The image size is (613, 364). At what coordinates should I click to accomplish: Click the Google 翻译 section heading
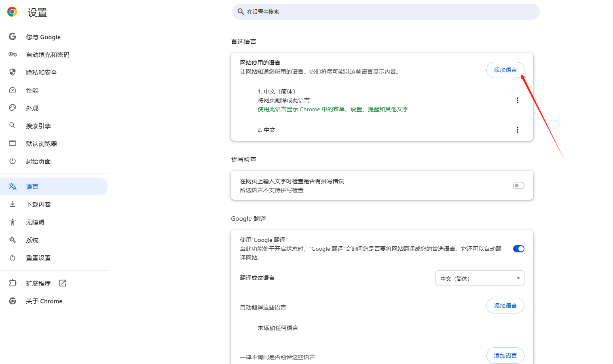tap(249, 218)
